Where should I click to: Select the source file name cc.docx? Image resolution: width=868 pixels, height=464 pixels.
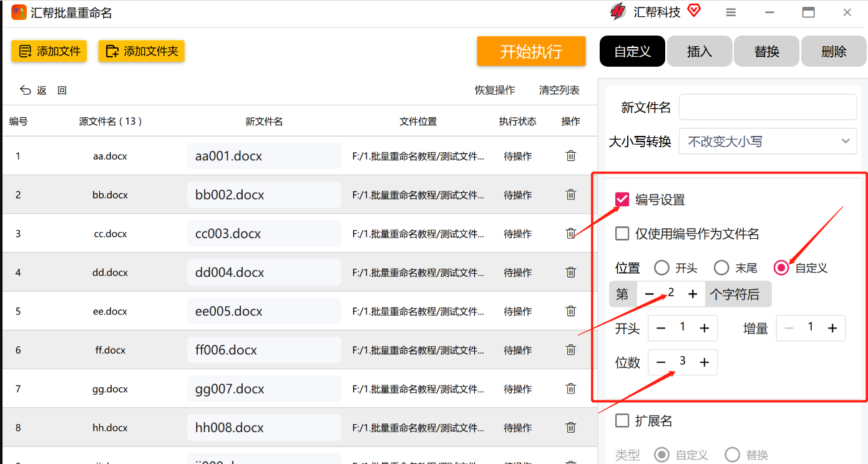(x=110, y=234)
